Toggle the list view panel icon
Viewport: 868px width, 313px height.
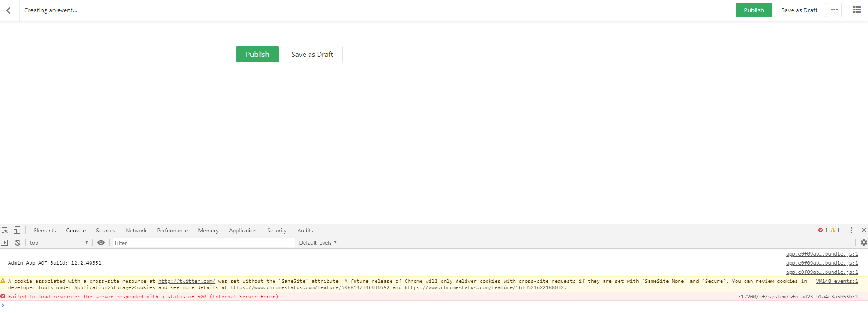click(x=857, y=10)
